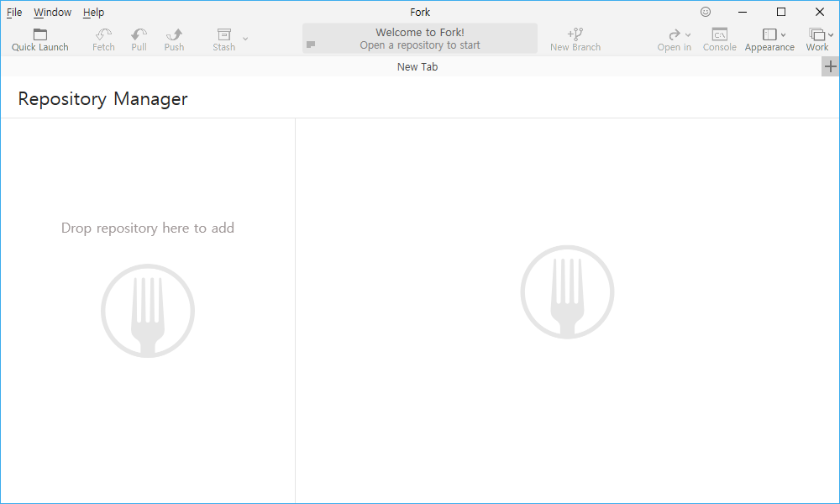Image resolution: width=840 pixels, height=504 pixels.
Task: Select the New Tab tab
Action: [417, 67]
